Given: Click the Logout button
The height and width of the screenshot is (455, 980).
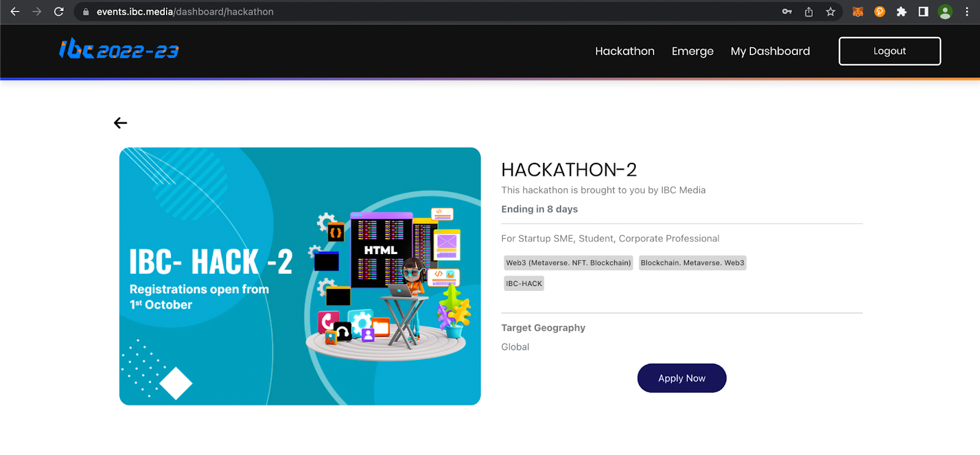Looking at the screenshot, I should coord(889,51).
